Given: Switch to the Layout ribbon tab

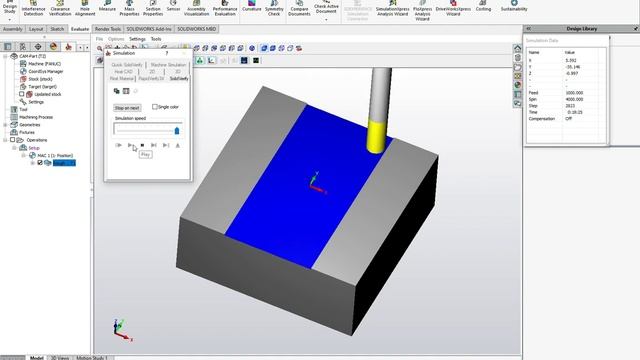Looking at the screenshot, I should (x=36, y=29).
